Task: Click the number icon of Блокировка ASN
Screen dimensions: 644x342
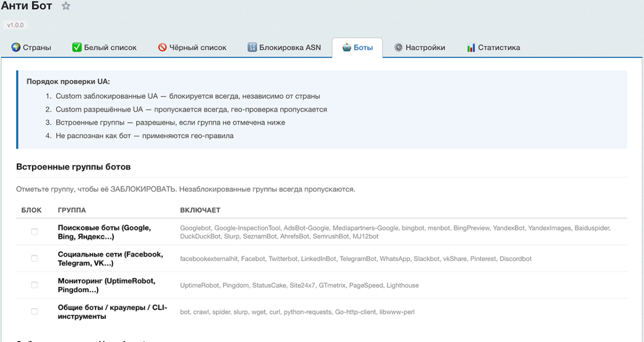Action: [252, 47]
